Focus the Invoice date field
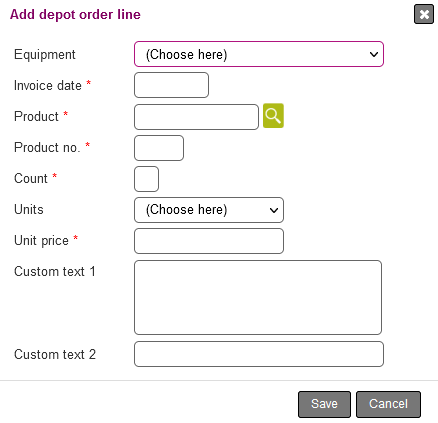Viewport: 438px width, 423px height. coord(171,85)
